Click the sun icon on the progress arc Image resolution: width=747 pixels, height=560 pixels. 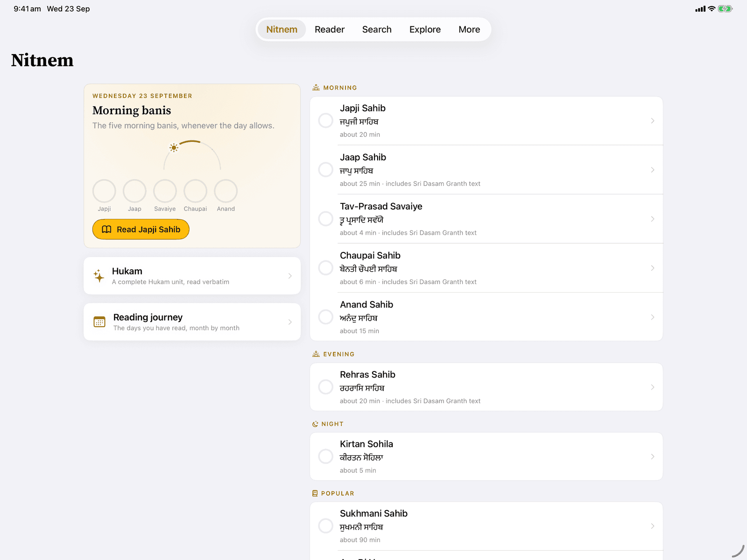tap(174, 148)
